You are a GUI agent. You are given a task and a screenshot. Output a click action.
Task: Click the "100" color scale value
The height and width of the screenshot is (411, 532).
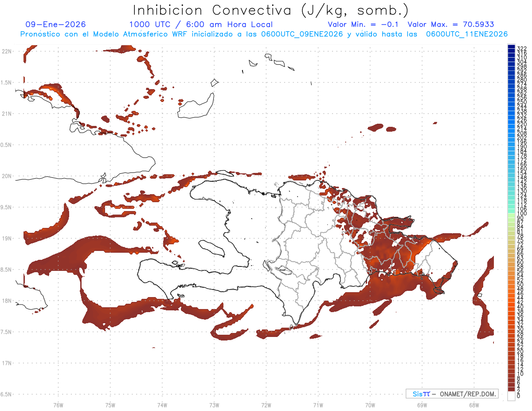521,213
